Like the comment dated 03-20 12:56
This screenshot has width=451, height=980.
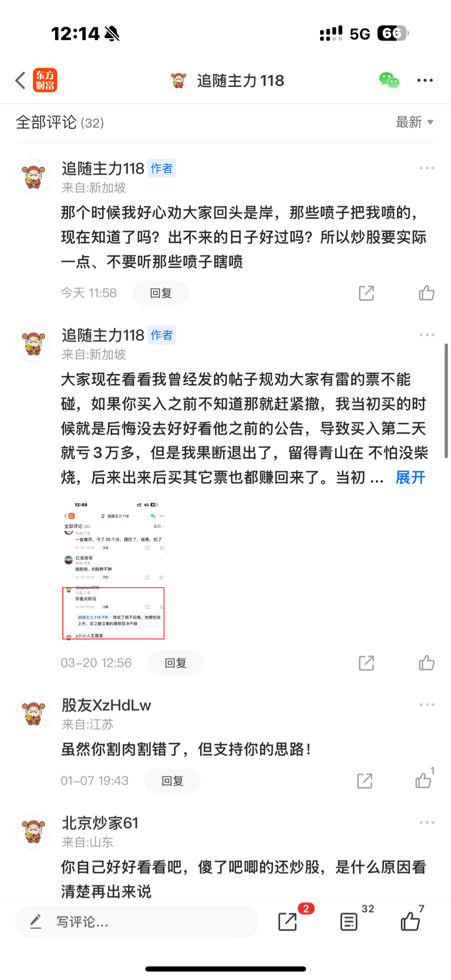[426, 663]
